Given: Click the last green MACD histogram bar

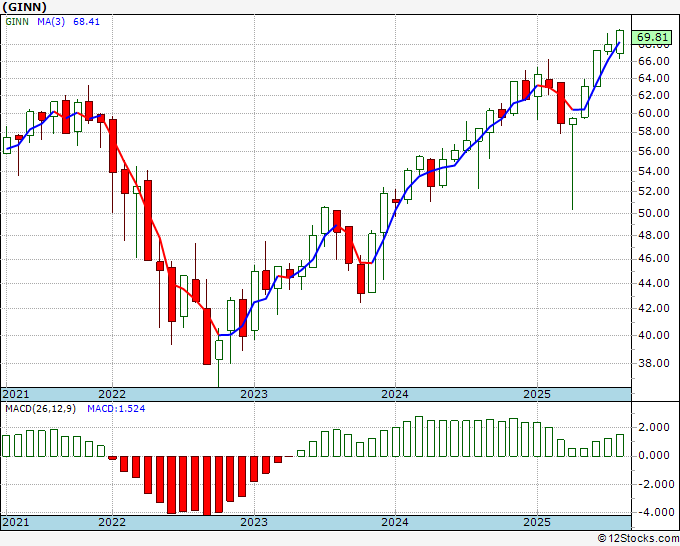Looking at the screenshot, I should point(620,445).
